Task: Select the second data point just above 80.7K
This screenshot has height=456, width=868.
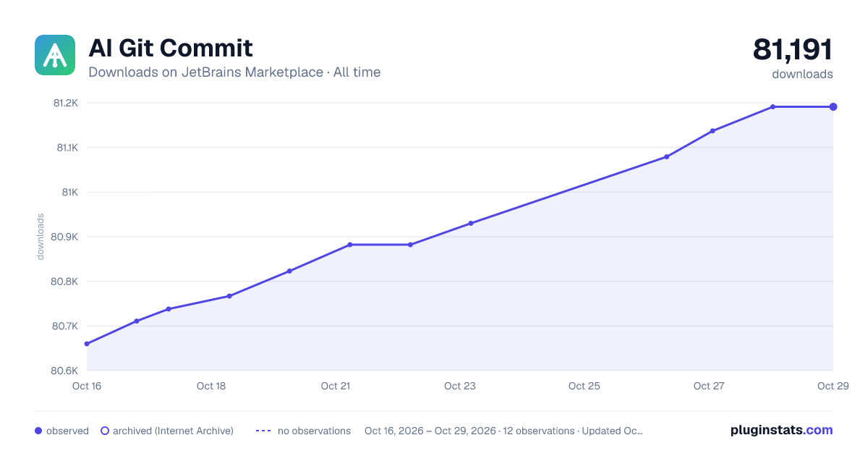Action: (x=137, y=321)
